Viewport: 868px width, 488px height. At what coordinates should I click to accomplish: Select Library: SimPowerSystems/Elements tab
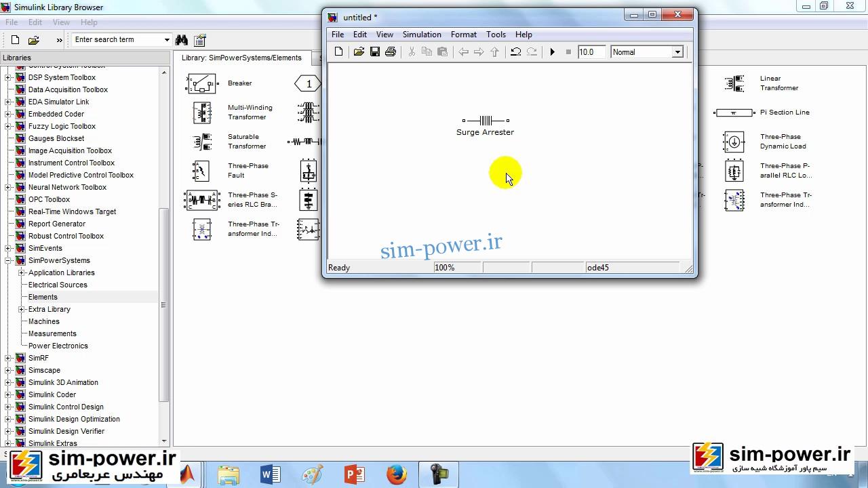click(x=241, y=58)
